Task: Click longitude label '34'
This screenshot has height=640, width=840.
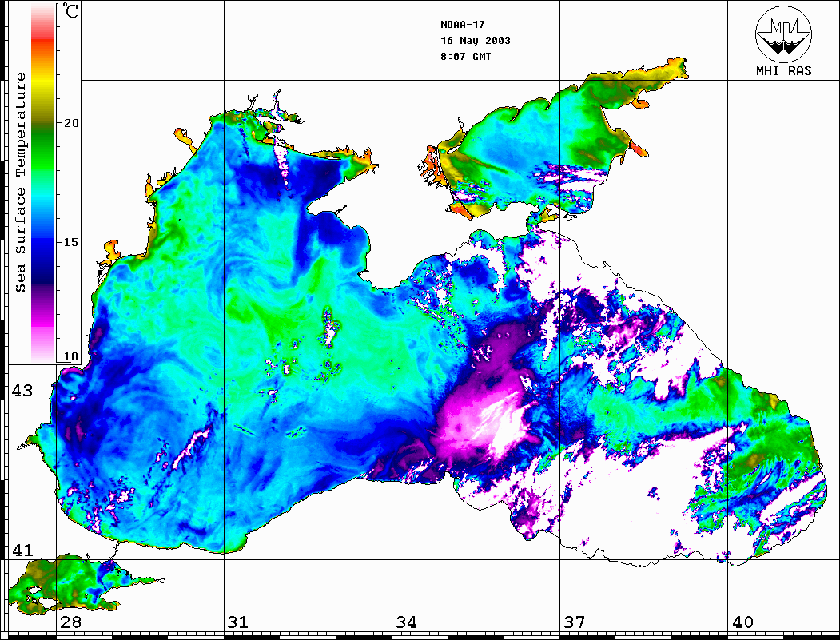Action: click(406, 622)
